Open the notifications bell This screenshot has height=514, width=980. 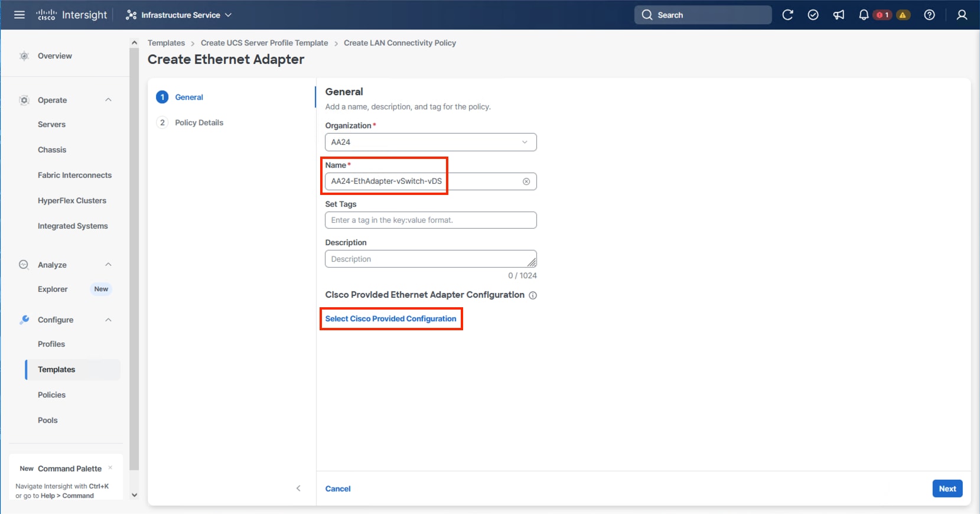pyautogui.click(x=864, y=15)
